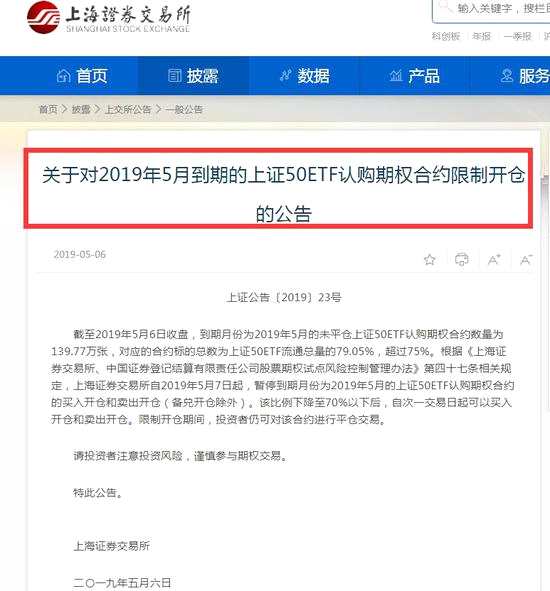This screenshot has width=550, height=591.
Task: Increase font size with A+ icon
Action: 494,259
